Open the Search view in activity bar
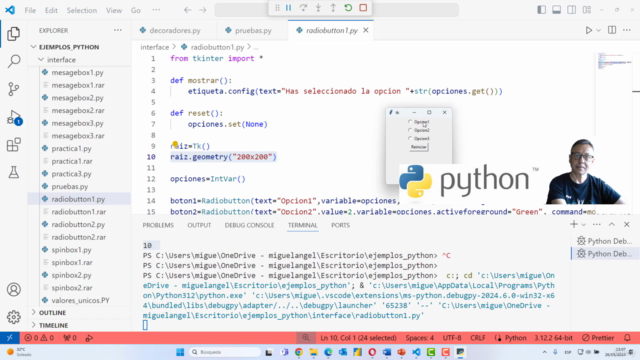Image resolution: width=640 pixels, height=360 pixels. coord(13,61)
